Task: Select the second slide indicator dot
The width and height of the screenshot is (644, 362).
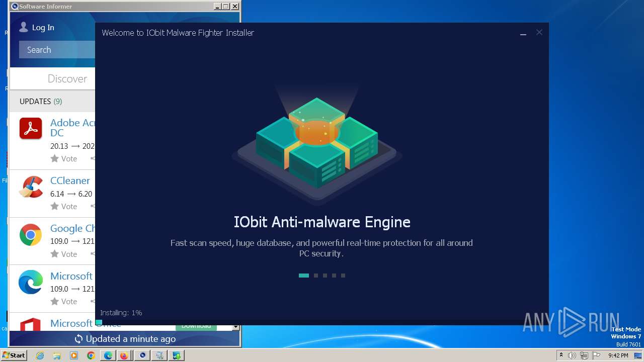Action: [316, 276]
